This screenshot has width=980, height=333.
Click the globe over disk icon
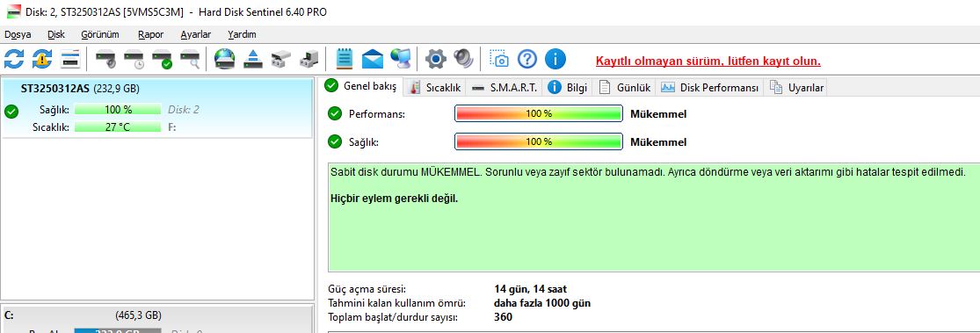click(x=224, y=60)
